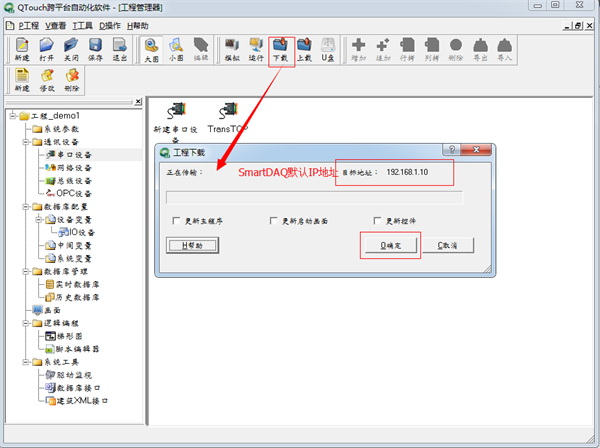Collapse the 系统工具 tree node

click(24, 361)
